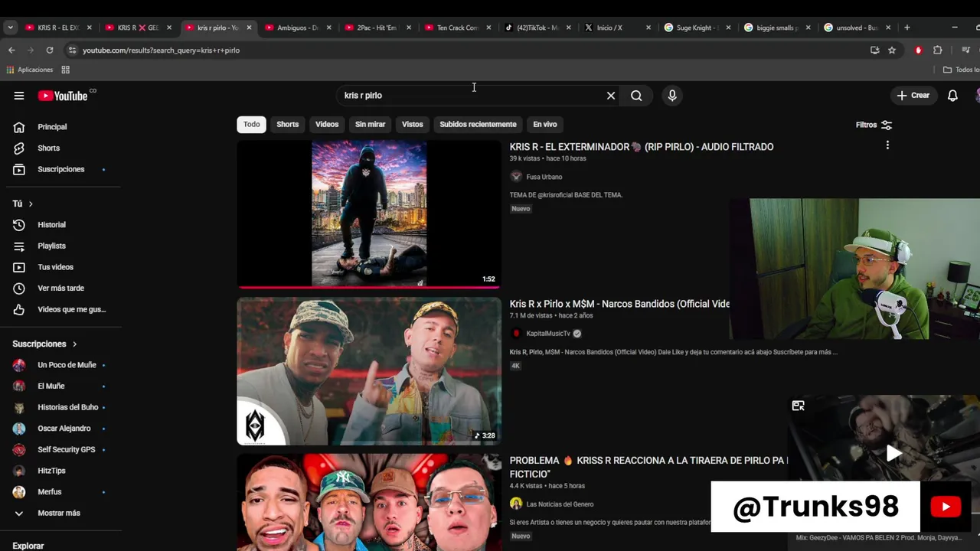Close the kris r pirlo tab

click(x=249, y=28)
